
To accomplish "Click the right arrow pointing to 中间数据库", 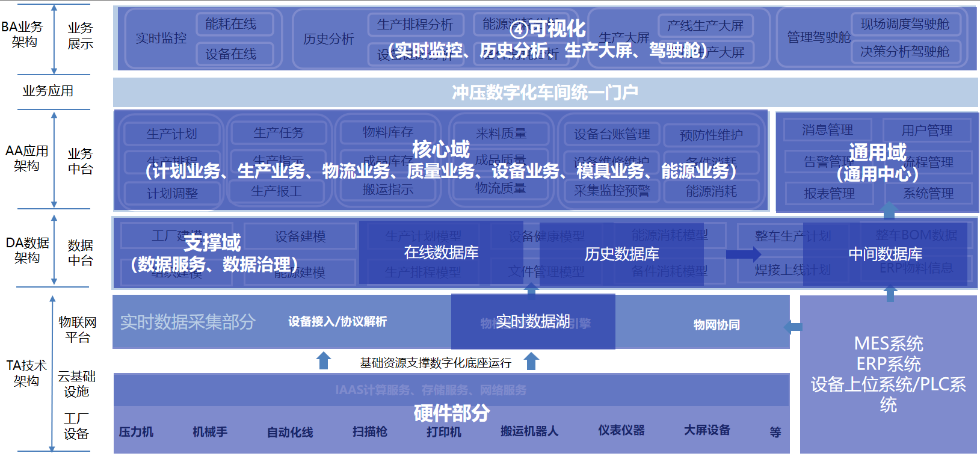I will click(x=743, y=254).
